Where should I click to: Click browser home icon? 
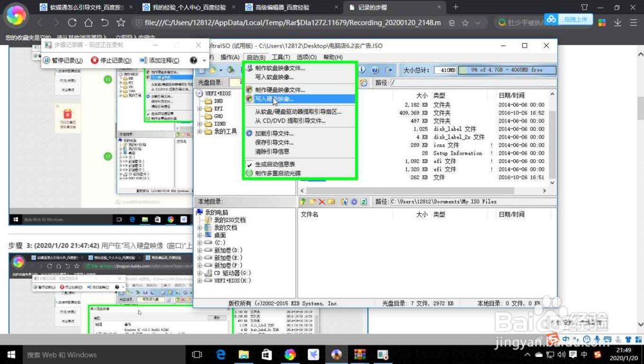point(88,23)
